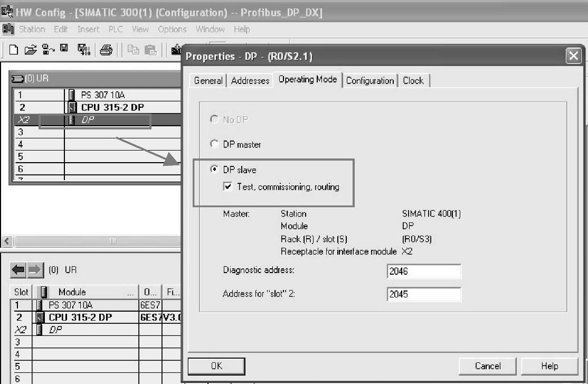Image resolution: width=588 pixels, height=384 pixels.
Task: Click the module icon in the Module column header
Action: 44,292
